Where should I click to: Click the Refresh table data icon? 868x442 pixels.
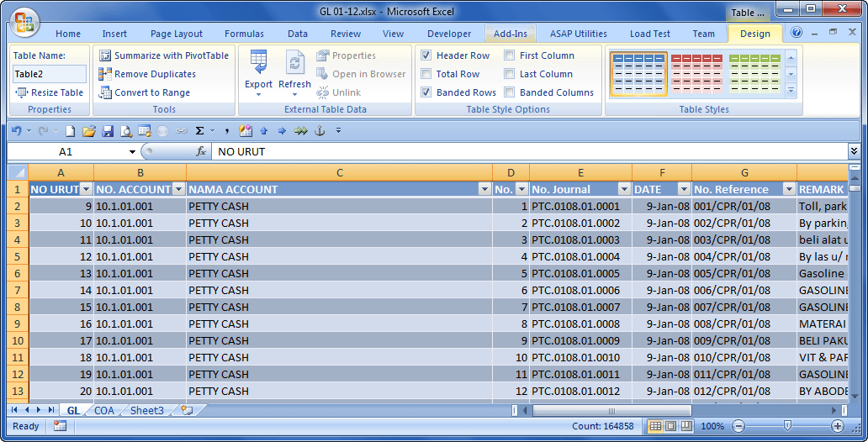coord(294,74)
